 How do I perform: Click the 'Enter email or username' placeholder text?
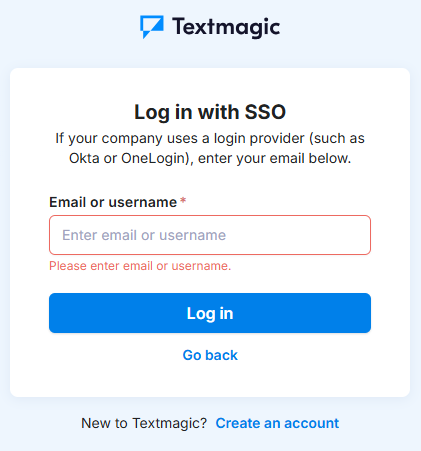[144, 235]
